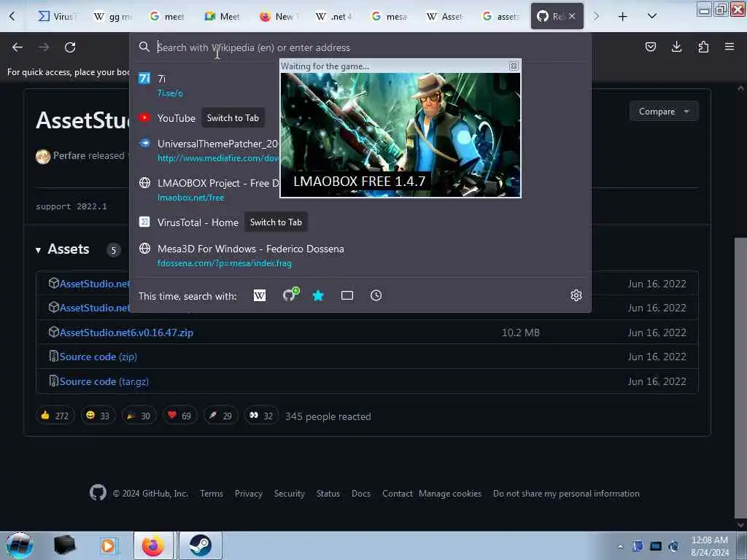Toggle the laugh reaction (33)
Viewport: 747px width, 560px height.
point(98,416)
